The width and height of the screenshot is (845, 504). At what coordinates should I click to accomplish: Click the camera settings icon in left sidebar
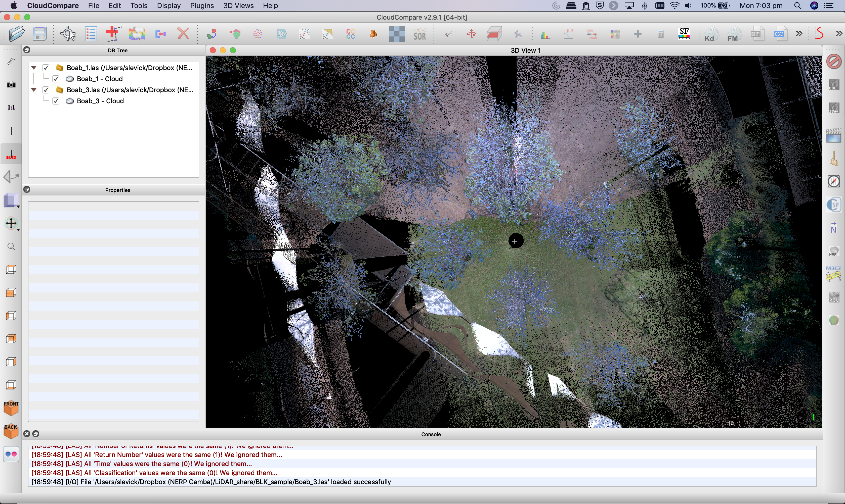click(11, 84)
